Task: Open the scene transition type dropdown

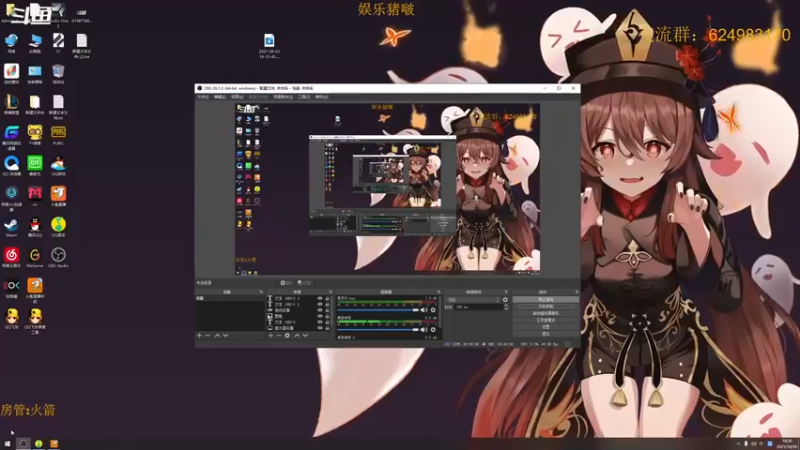Action: 473,299
